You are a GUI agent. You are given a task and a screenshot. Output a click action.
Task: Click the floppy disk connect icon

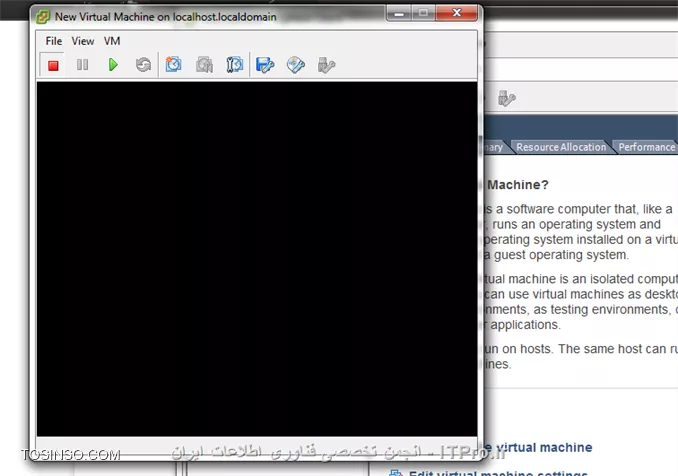(x=265, y=65)
